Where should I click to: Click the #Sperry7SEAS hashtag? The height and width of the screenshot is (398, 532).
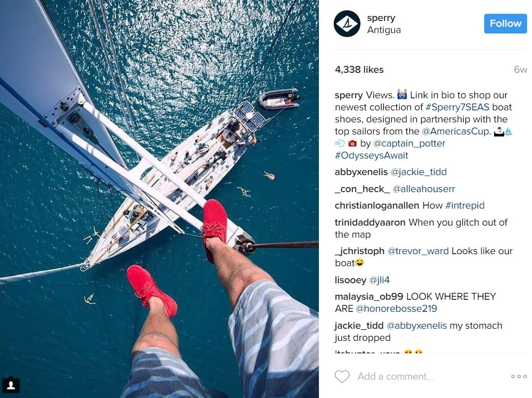[x=457, y=107]
